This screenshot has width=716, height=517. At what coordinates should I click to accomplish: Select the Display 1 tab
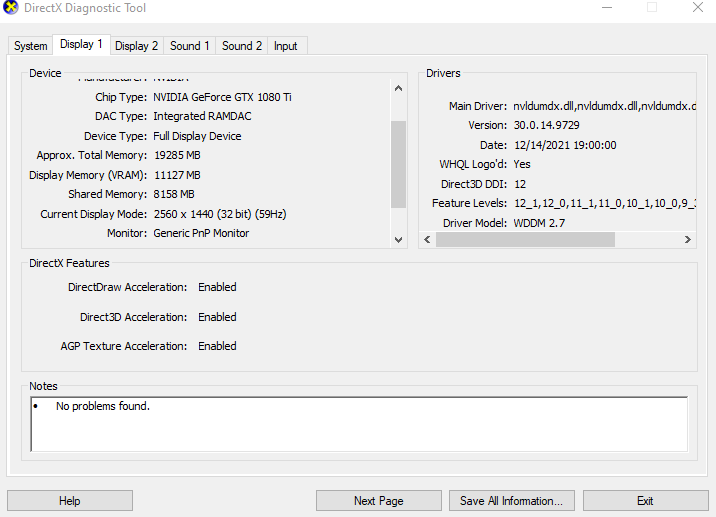(x=81, y=44)
